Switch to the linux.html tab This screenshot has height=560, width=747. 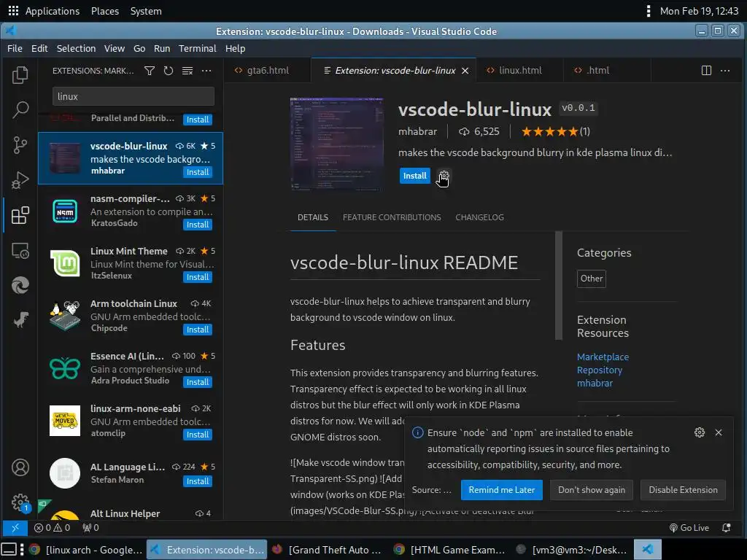click(519, 71)
